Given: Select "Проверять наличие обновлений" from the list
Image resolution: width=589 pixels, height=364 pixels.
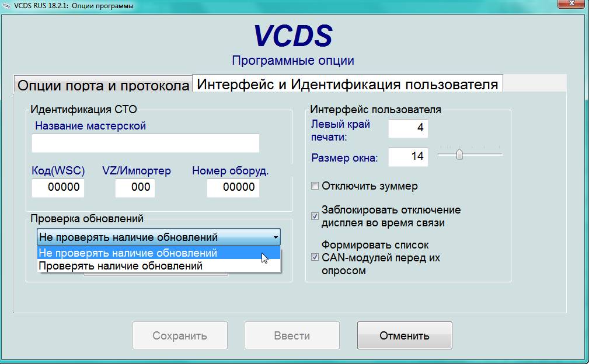Looking at the screenshot, I should [120, 266].
